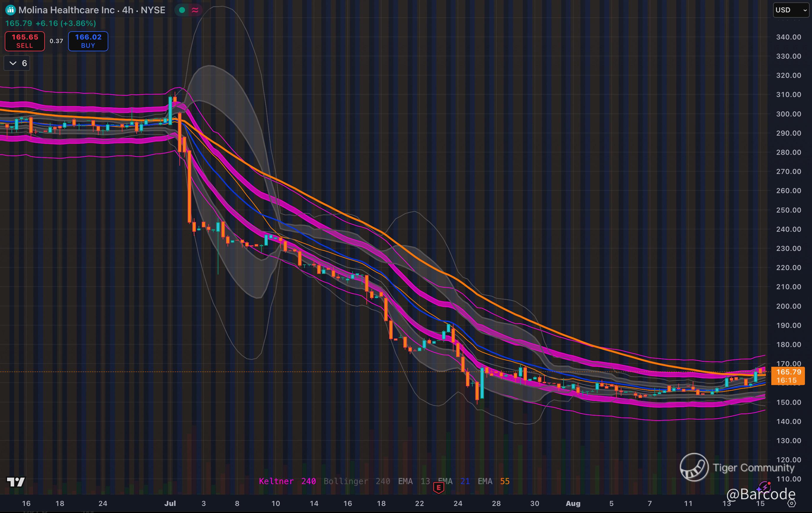This screenshot has height=513, width=812.
Task: Click the pink approximate-sign data indicator icon
Action: click(195, 10)
